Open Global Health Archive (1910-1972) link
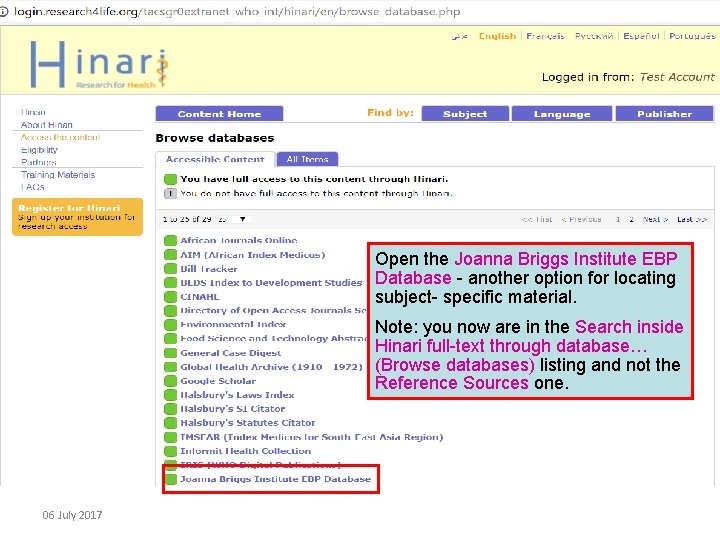 (271, 367)
